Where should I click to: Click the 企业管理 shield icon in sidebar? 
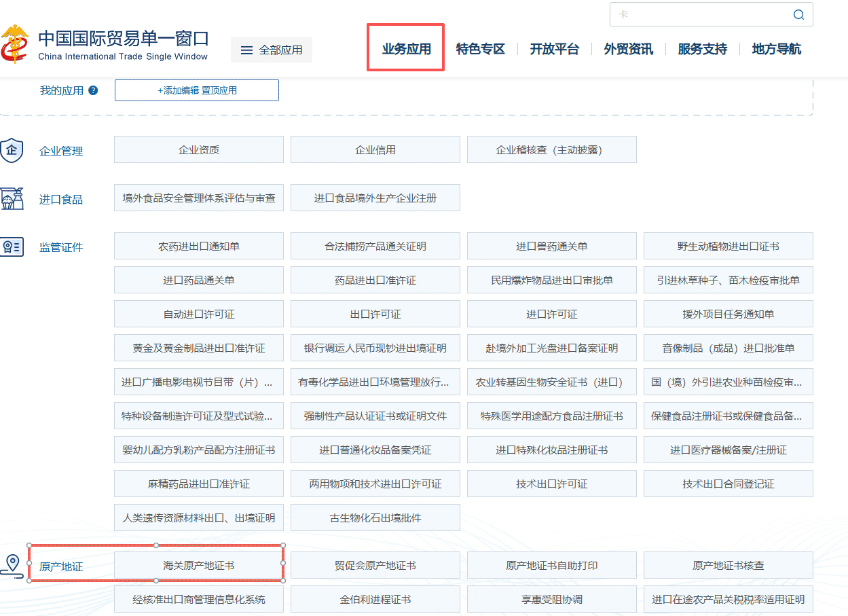pos(12,149)
